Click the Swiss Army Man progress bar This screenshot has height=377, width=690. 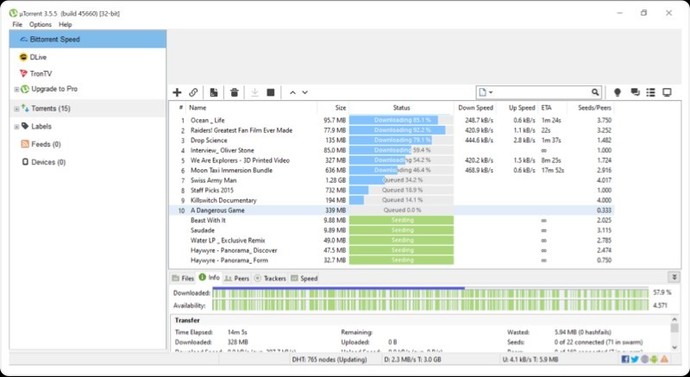(x=401, y=180)
